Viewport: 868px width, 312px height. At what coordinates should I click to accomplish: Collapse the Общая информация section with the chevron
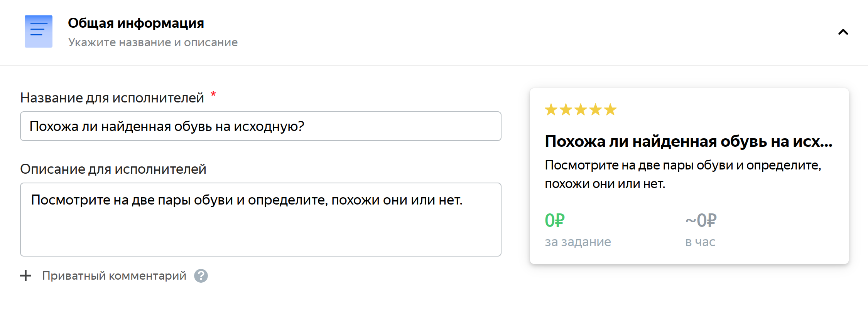[x=843, y=32]
